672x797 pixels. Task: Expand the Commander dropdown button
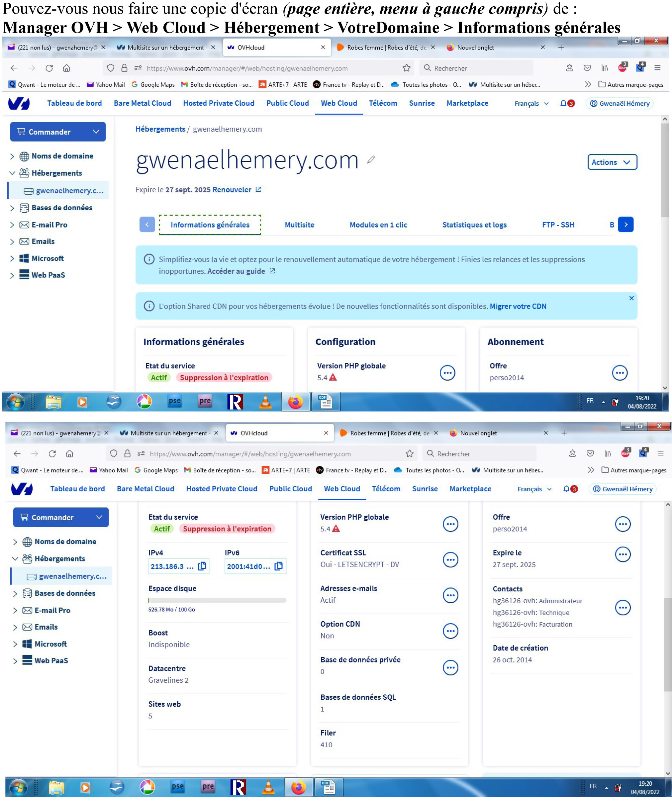(x=58, y=132)
